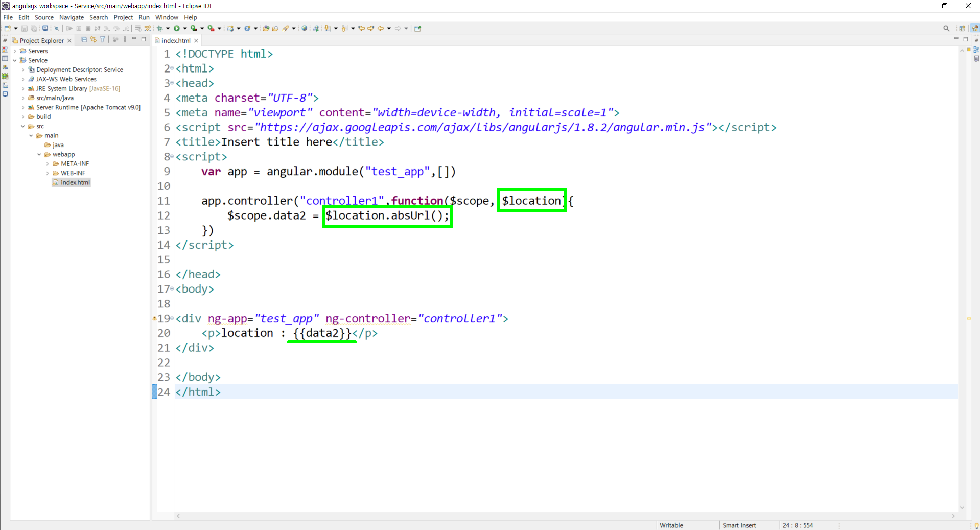Viewport: 980px width, 530px height.
Task: Open the Run button dropdown arrow
Action: (184, 29)
